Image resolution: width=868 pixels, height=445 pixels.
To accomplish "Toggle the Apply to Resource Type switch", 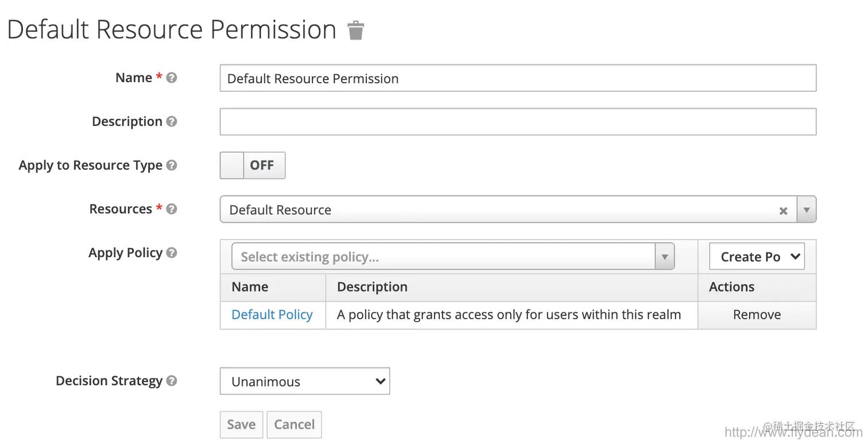I will click(253, 165).
